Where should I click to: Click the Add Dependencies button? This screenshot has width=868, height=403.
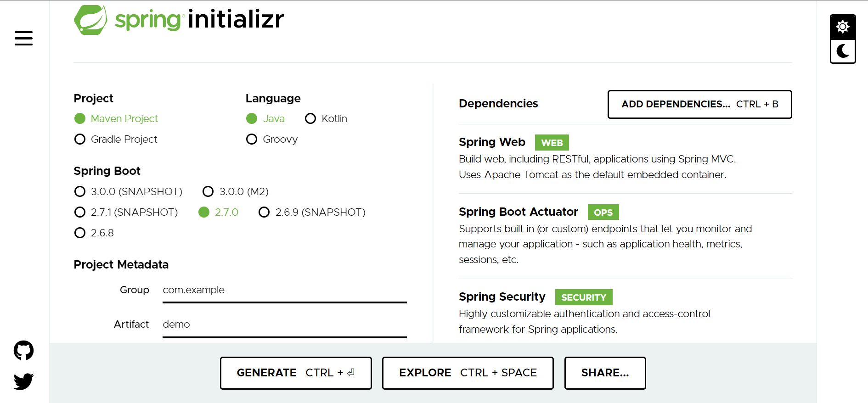coord(699,104)
